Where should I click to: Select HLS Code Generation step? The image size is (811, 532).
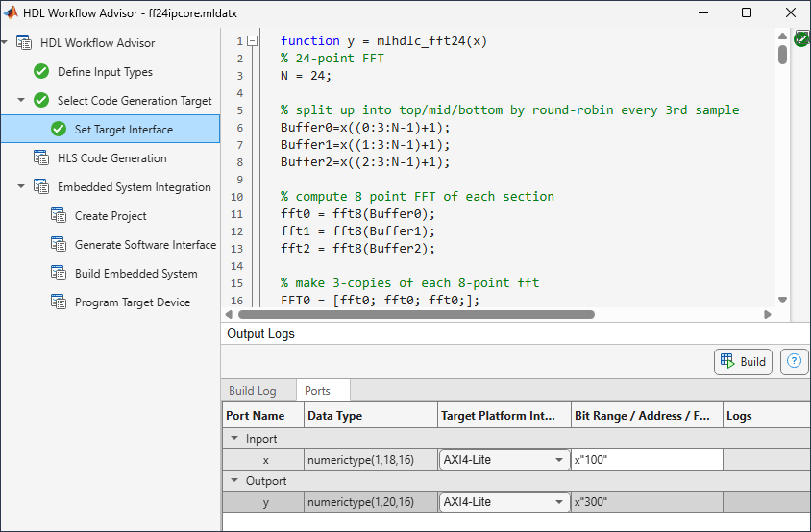[x=112, y=158]
